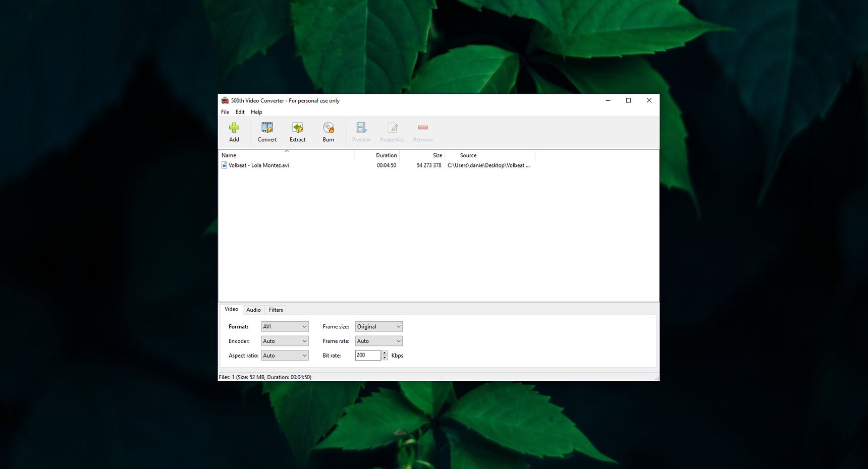This screenshot has height=469, width=868.
Task: Expand the Format dropdown showing AVI
Action: tap(285, 327)
